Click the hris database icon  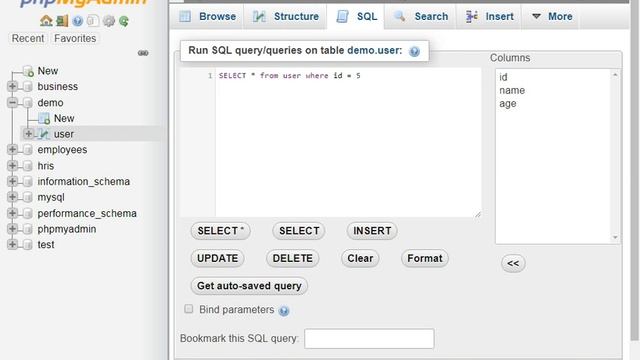click(28, 166)
